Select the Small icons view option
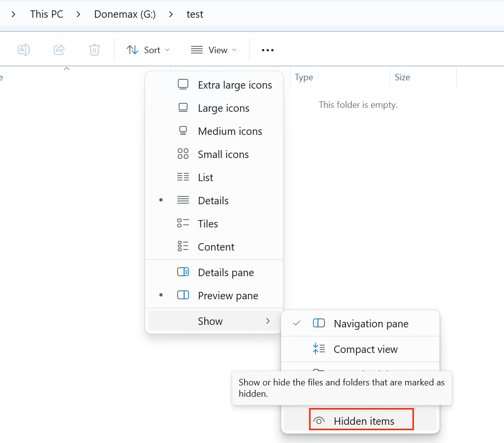 223,154
